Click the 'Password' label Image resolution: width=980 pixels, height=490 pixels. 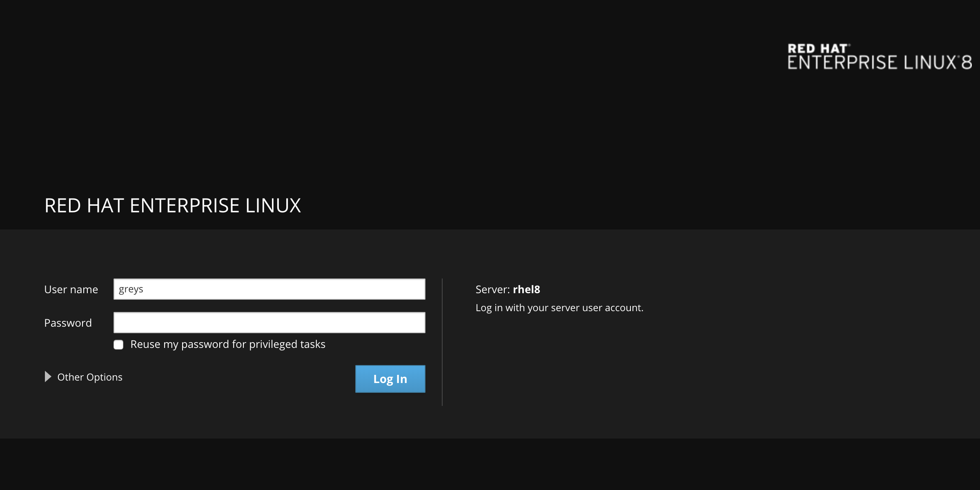click(68, 323)
